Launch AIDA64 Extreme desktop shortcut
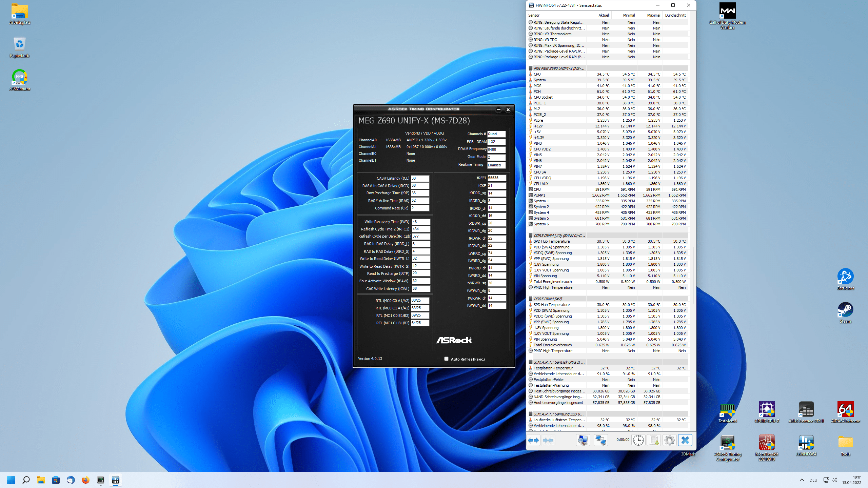868x488 pixels. [845, 412]
